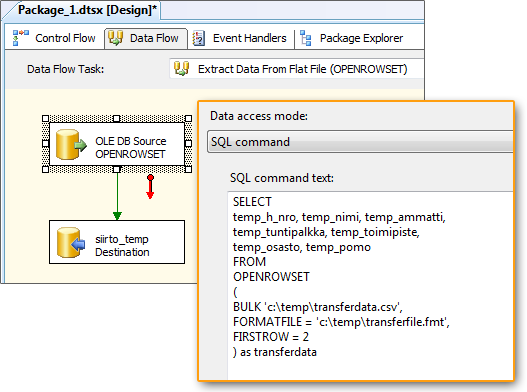Select the Package_1.dtsx [Design] document tab
This screenshot has height=392, width=527.
[x=87, y=10]
